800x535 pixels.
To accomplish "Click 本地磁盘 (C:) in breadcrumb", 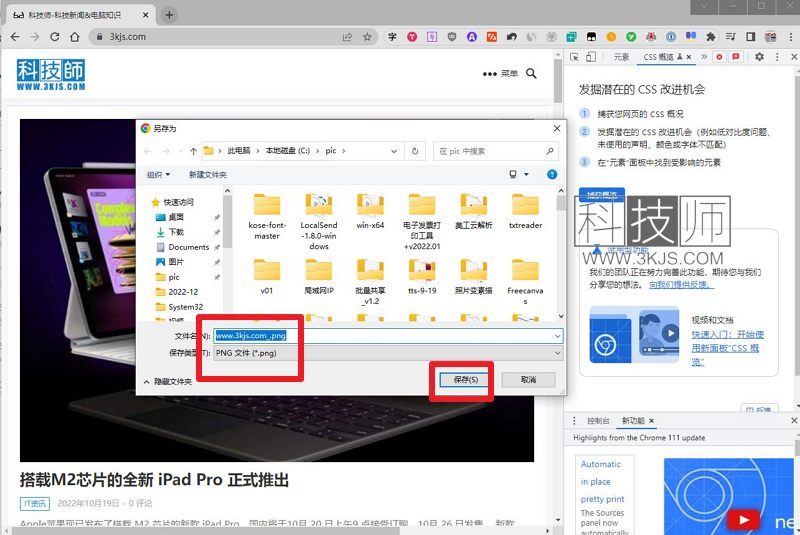I will click(287, 151).
